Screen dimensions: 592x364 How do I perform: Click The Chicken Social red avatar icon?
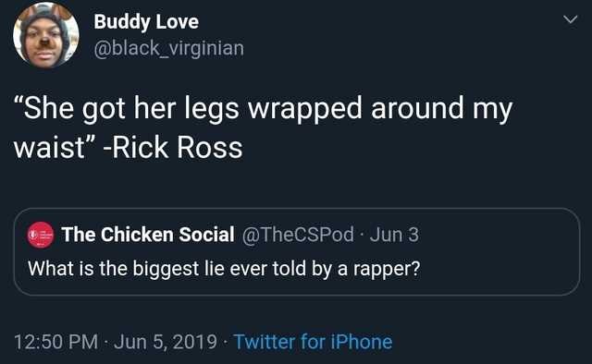coord(41,235)
